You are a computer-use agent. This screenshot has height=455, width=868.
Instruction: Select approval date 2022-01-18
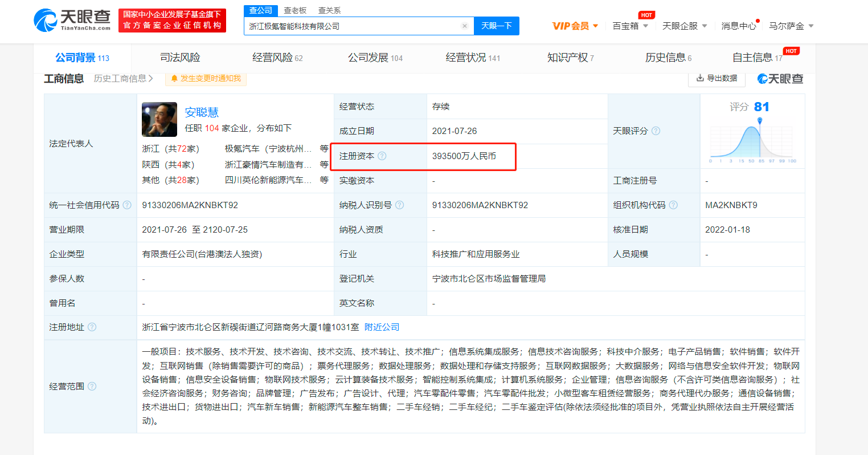(727, 230)
